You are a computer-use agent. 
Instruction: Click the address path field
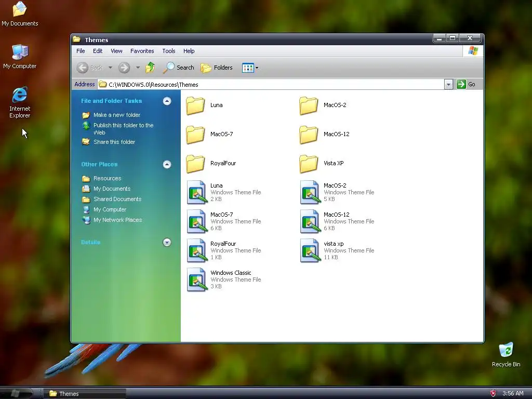[271, 85]
